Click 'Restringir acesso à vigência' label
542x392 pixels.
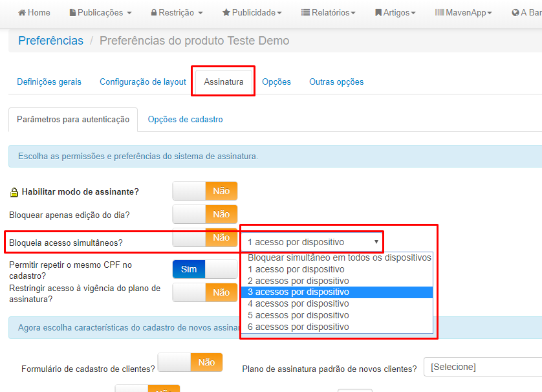click(x=85, y=294)
